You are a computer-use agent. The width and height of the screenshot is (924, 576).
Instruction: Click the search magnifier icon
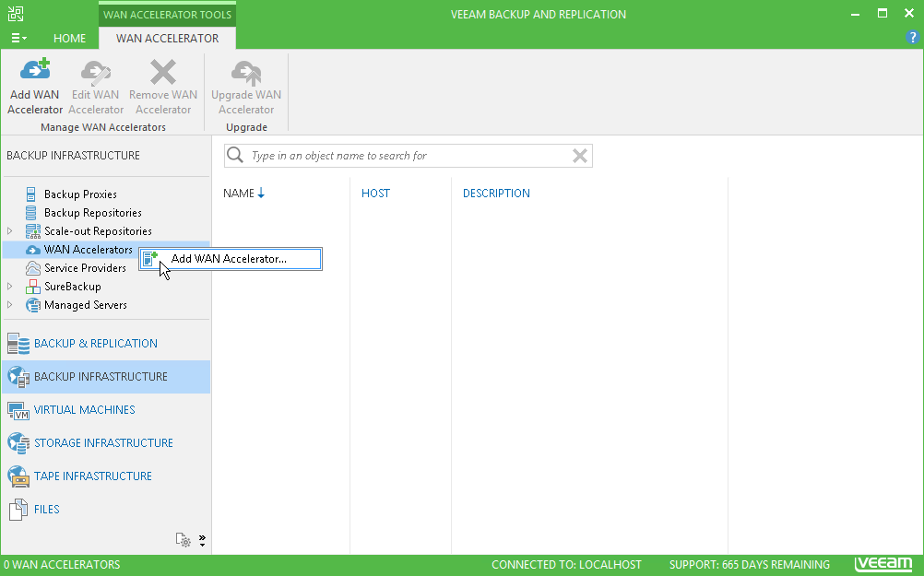coord(235,156)
